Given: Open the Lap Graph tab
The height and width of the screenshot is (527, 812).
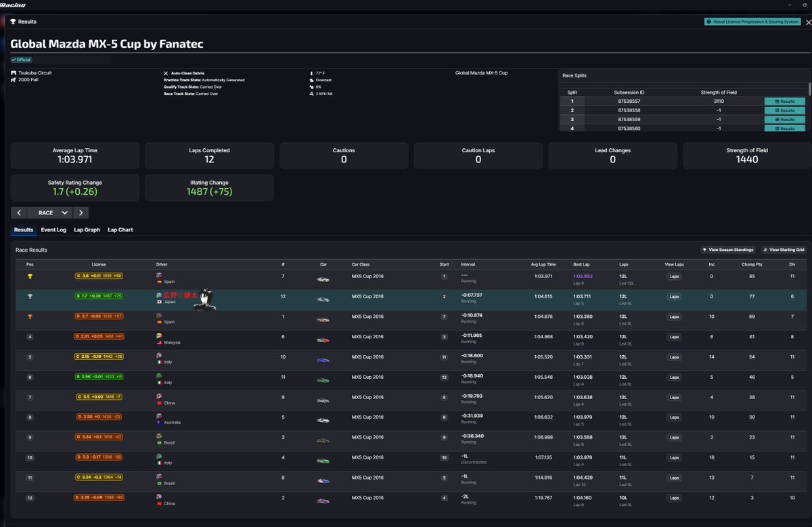Looking at the screenshot, I should point(87,230).
